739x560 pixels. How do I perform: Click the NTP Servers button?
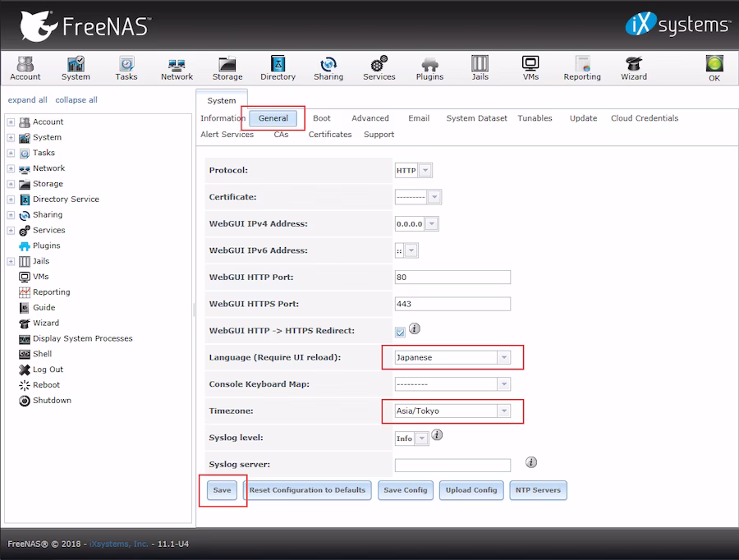tap(538, 490)
